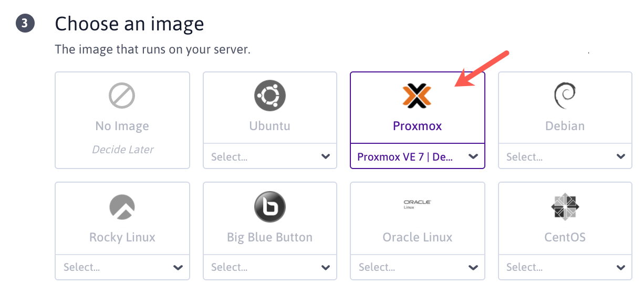Click the Debian label text

[x=565, y=126]
